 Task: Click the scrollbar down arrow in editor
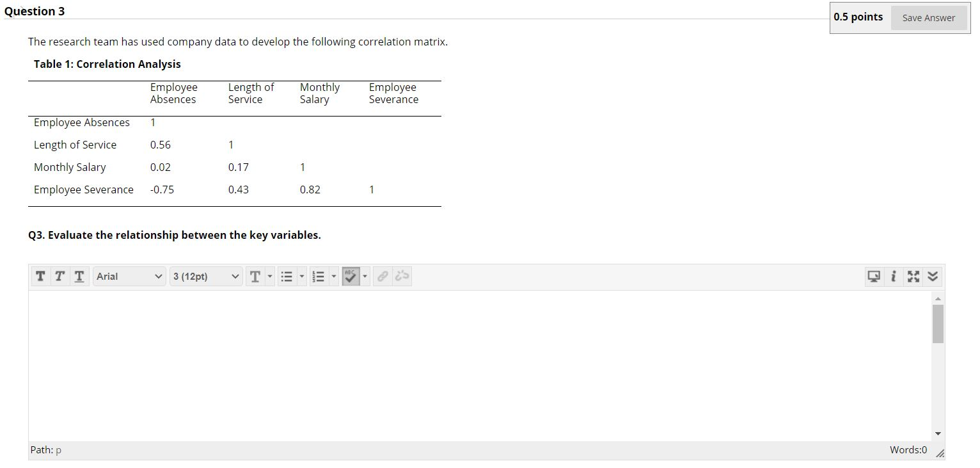pyautogui.click(x=938, y=434)
